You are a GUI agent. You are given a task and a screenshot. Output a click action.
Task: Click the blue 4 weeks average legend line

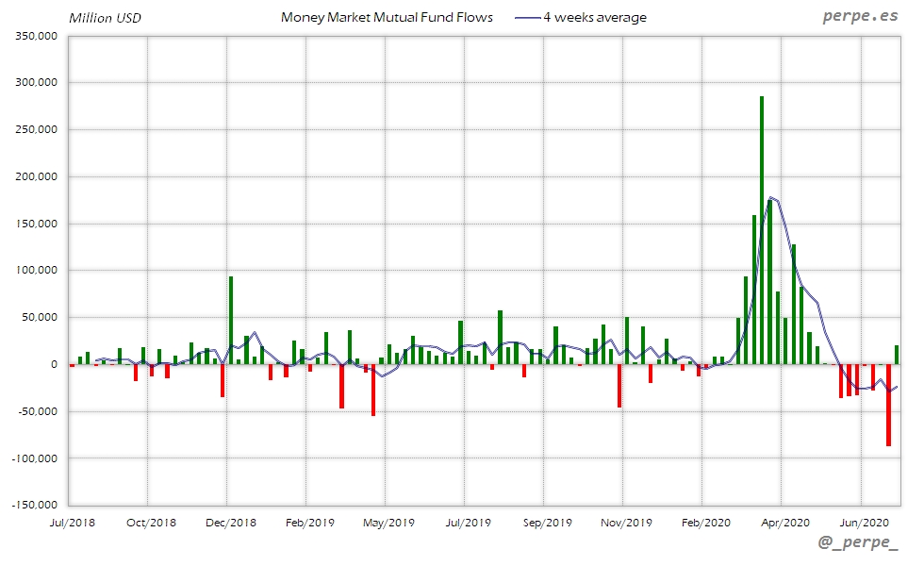[x=526, y=18]
